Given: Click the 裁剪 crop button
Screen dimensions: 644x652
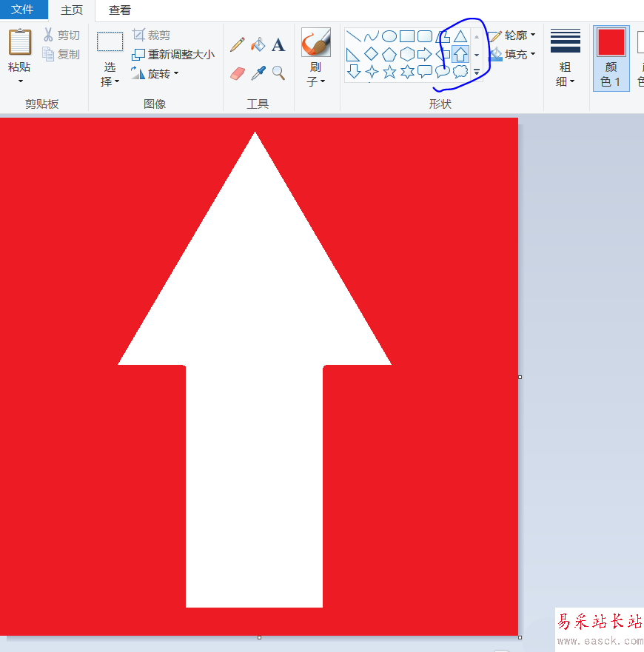Looking at the screenshot, I should [x=152, y=36].
